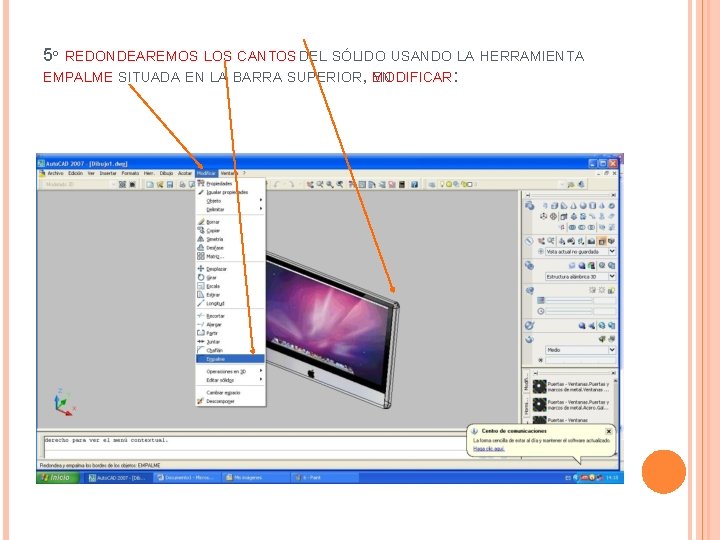The width and height of the screenshot is (720, 540).
Task: Open the Insertar menu
Action: point(108,174)
